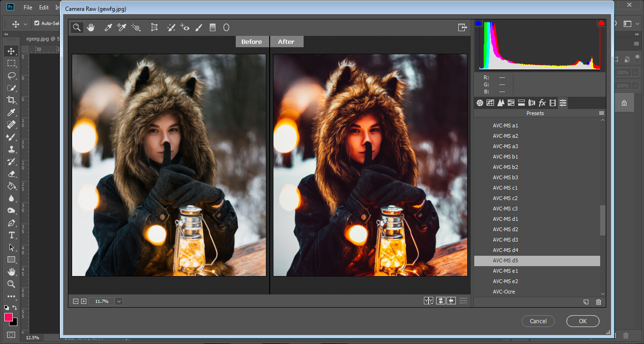
Task: Open the Effects fx panel tab
Action: coord(542,103)
